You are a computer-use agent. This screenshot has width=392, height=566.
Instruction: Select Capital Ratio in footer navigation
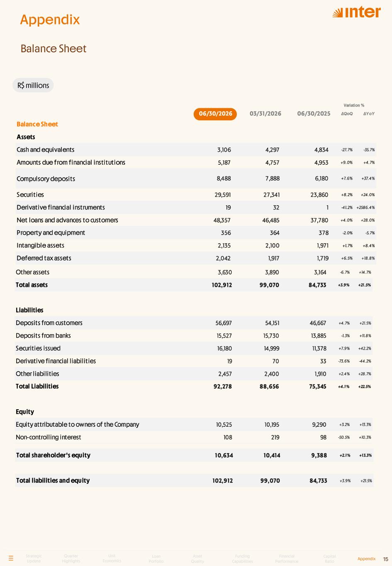tap(329, 559)
